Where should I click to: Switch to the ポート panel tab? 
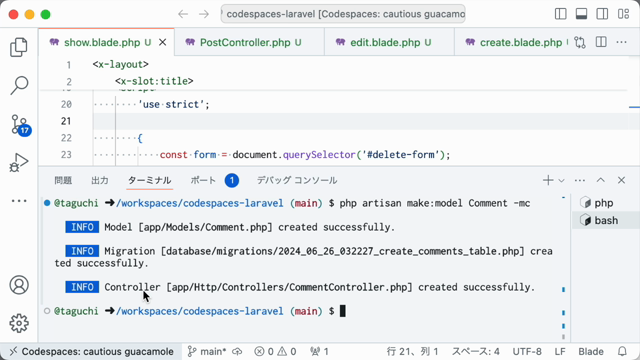pos(203,180)
